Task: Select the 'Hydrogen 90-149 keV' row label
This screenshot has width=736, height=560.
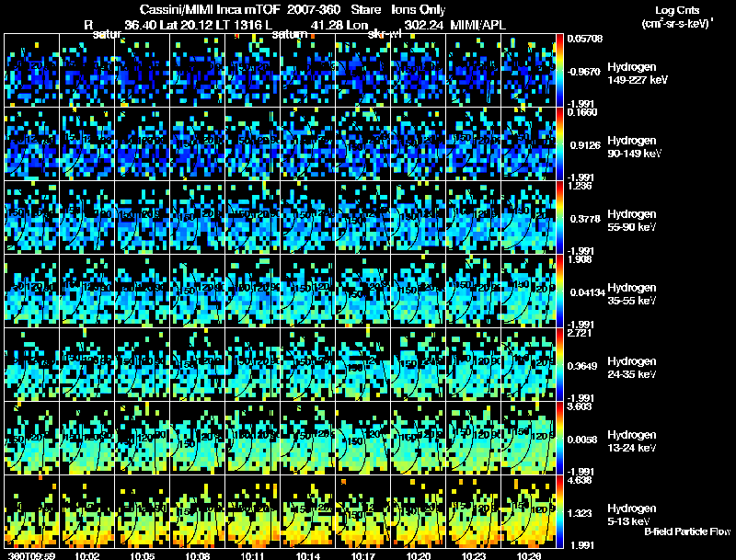Action: pos(634,147)
